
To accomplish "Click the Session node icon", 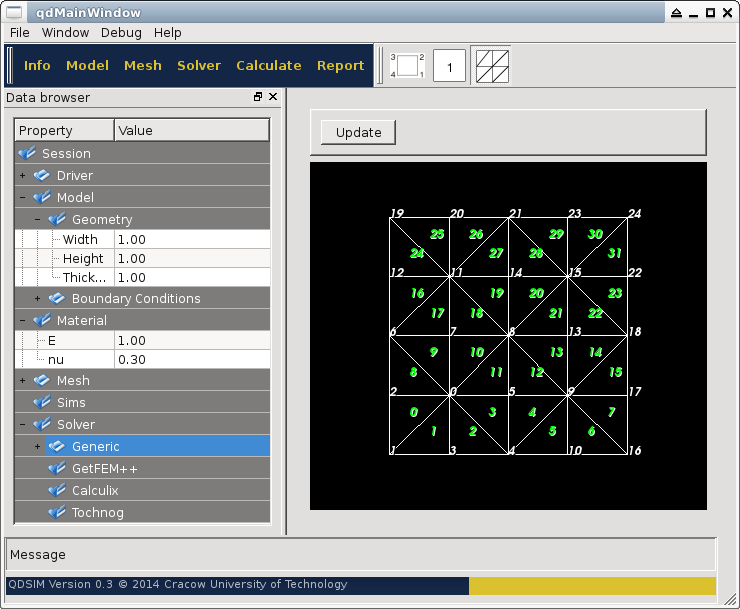I will [x=27, y=154].
